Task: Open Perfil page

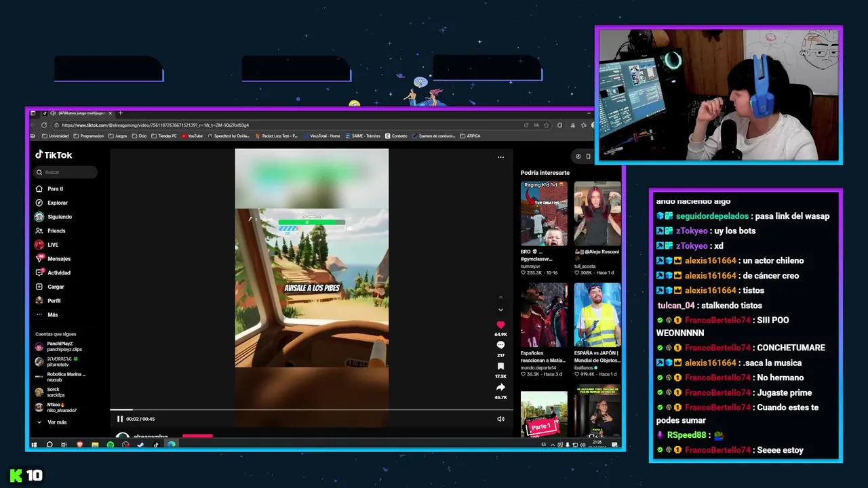Action: 48,301
